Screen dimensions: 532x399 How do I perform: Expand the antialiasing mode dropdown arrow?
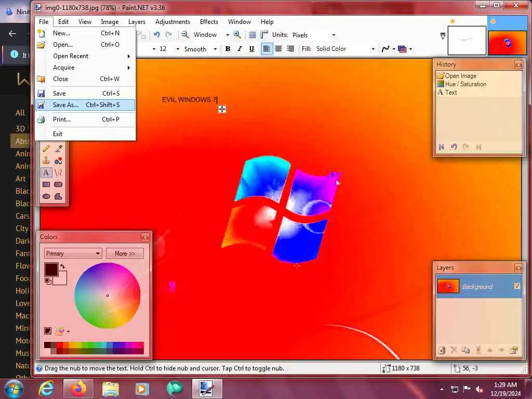(394, 49)
